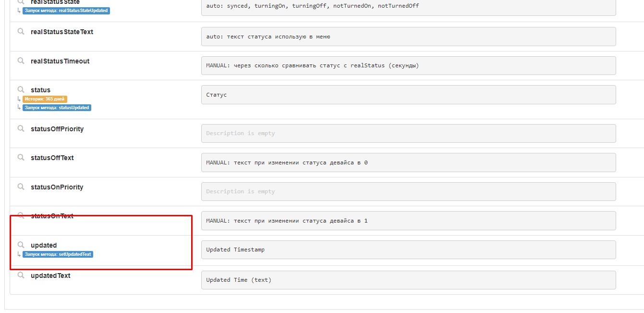Open the realStatusStateUpdated method badge
Screen dimensions: 644x313
click(67, 11)
